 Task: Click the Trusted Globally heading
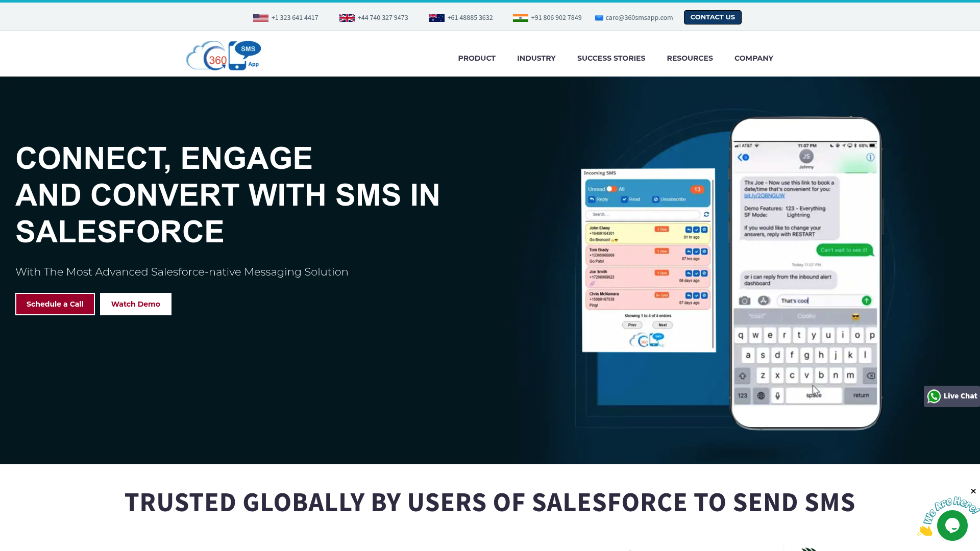click(490, 503)
